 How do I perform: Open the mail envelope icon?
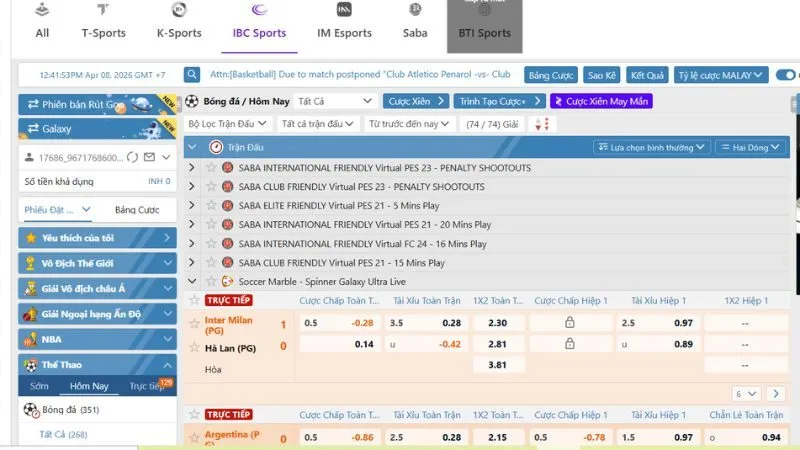tap(149, 157)
